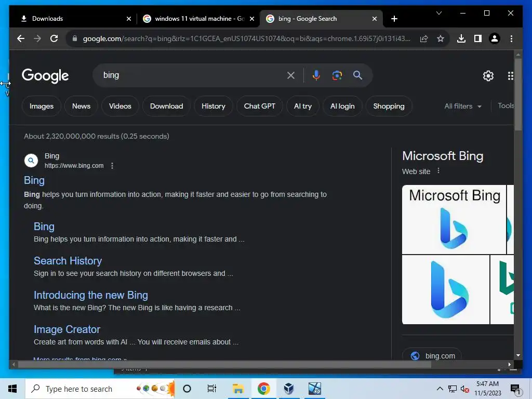The width and height of the screenshot is (532, 399).
Task: Open the Chrome profile avatar
Action: coord(495,38)
